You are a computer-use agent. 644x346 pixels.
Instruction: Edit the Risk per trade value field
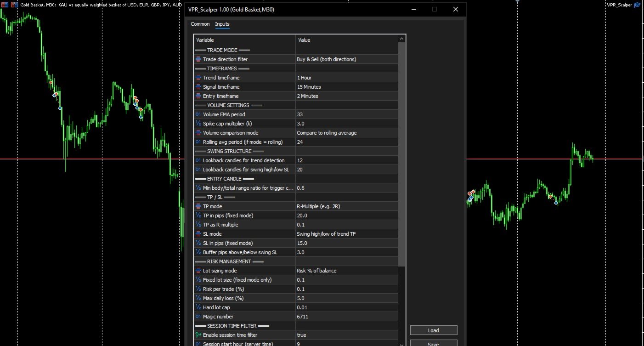[346, 289]
